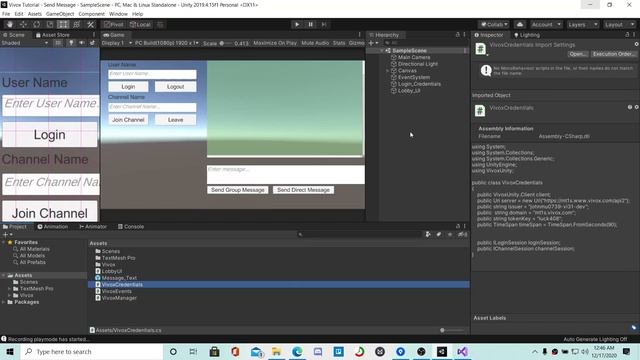Open the PC Build resolution dropdown
This screenshot has height=360, width=640.
point(167,43)
